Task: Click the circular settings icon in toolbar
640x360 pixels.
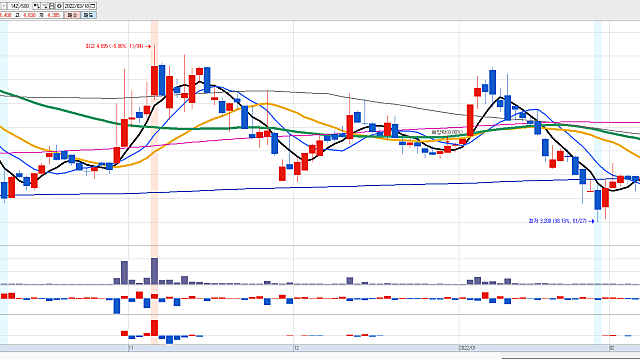Action: [x=59, y=6]
